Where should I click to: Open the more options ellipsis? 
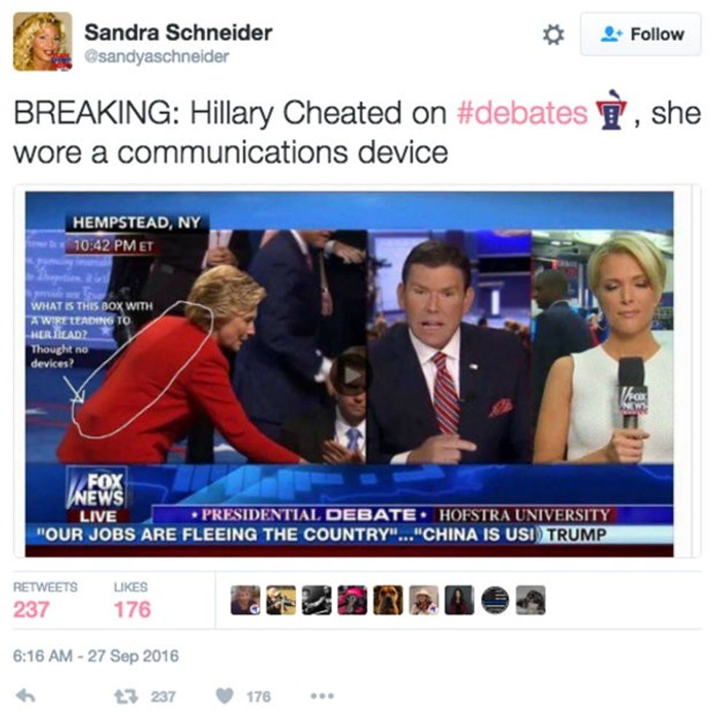[x=322, y=696]
